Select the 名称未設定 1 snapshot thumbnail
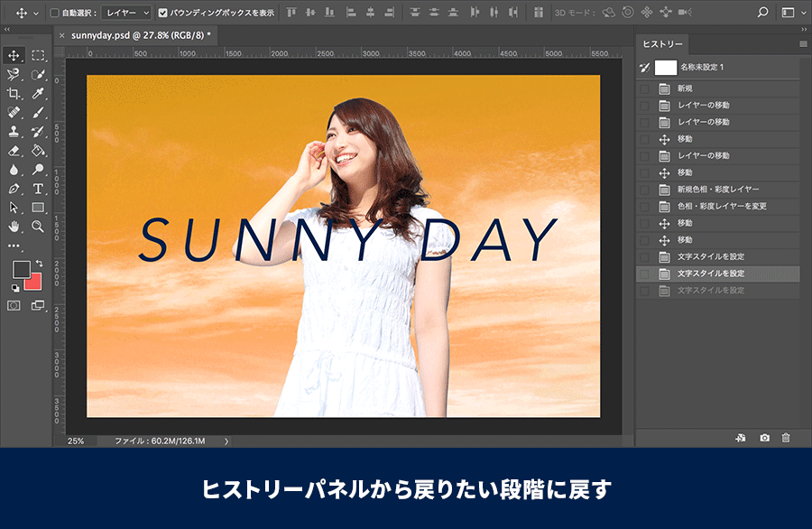Viewport: 812px width, 529px height. [666, 67]
